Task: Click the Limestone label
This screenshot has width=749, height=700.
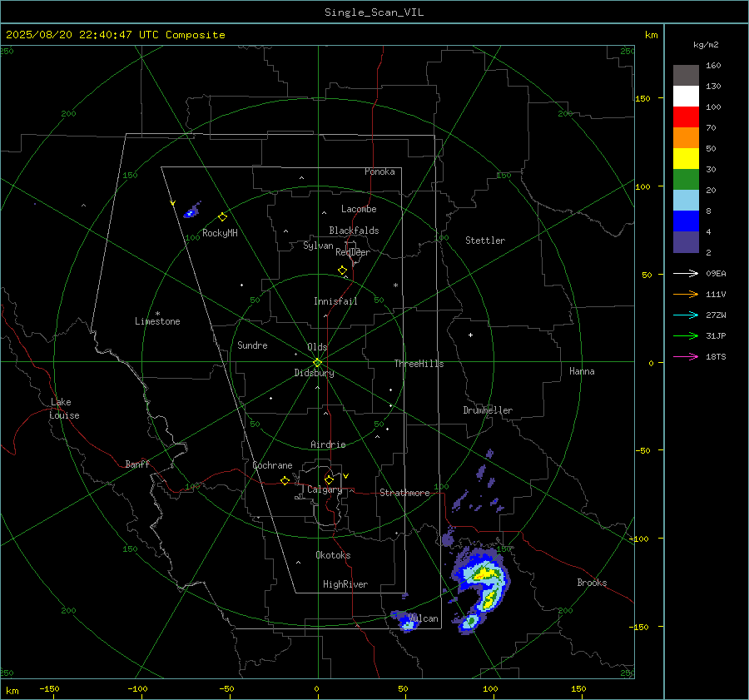Action: click(157, 321)
